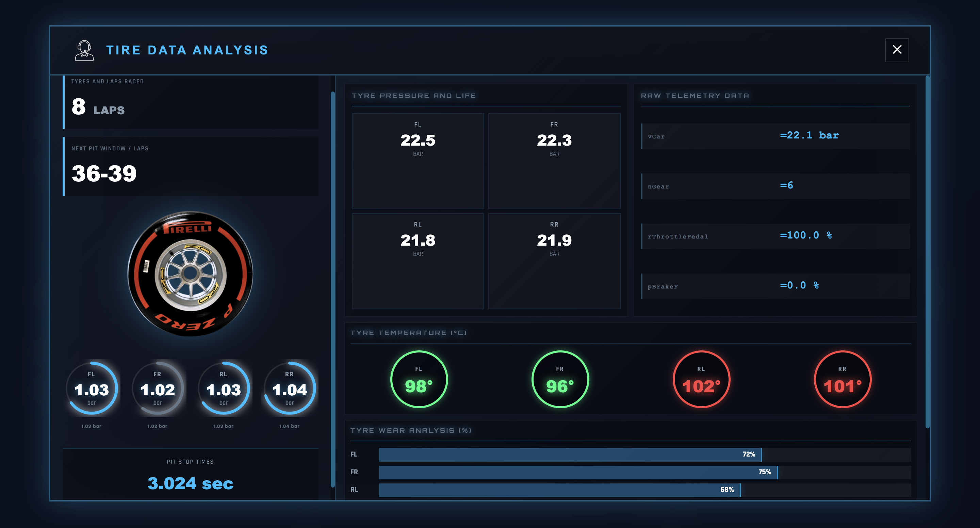The width and height of the screenshot is (980, 528).
Task: Click the race engineer headset icon
Action: click(84, 50)
